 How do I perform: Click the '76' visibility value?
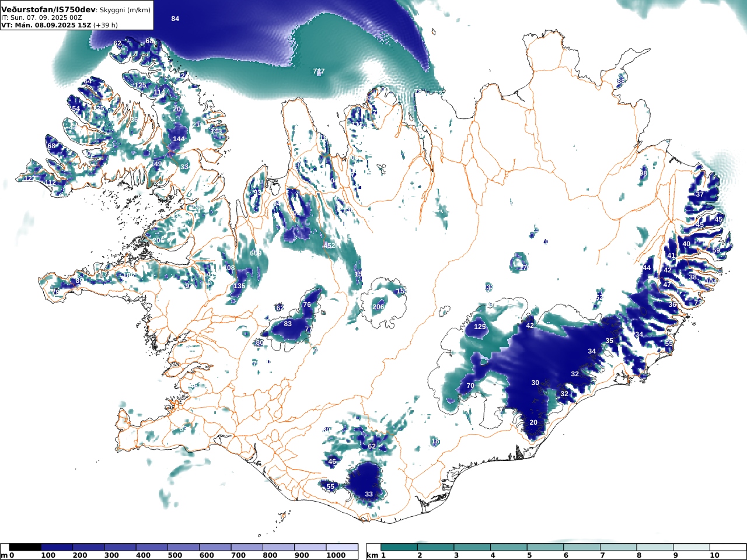point(307,304)
